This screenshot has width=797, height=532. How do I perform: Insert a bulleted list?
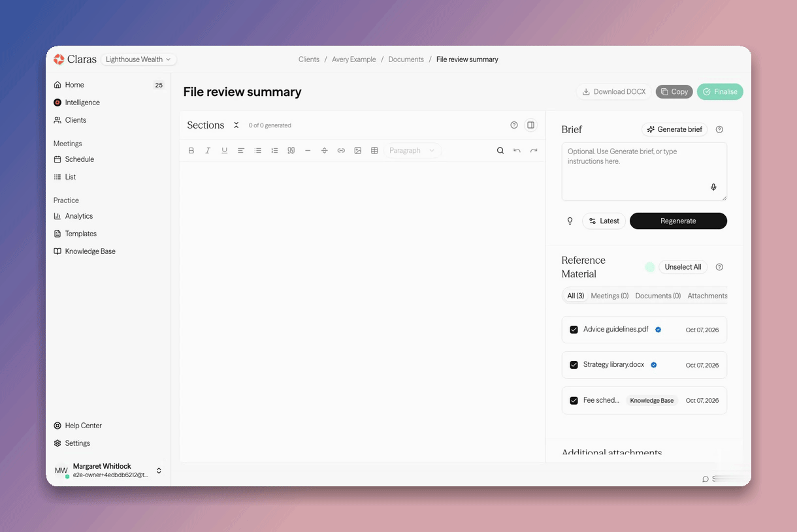[x=258, y=151]
